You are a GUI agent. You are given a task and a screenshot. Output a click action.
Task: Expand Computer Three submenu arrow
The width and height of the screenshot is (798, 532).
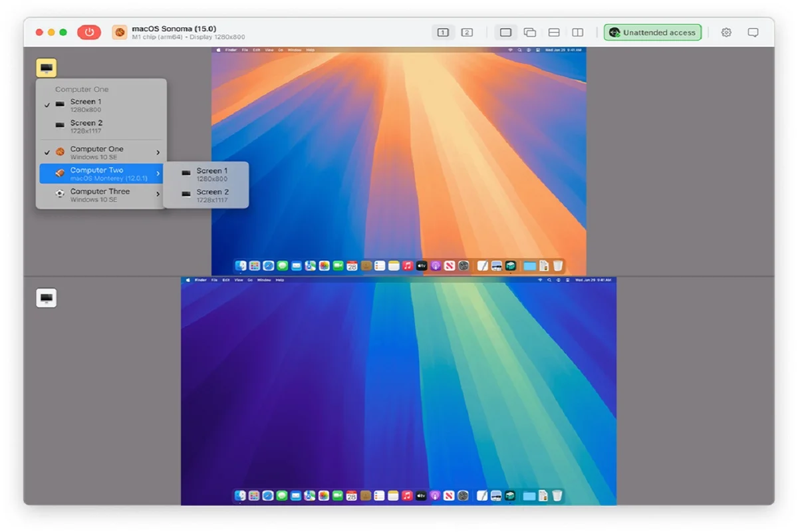coord(158,194)
